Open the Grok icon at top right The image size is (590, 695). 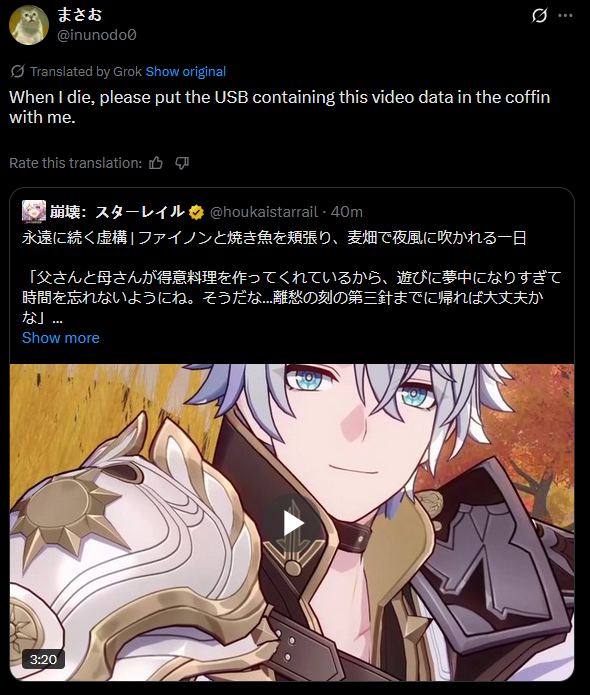[x=539, y=16]
